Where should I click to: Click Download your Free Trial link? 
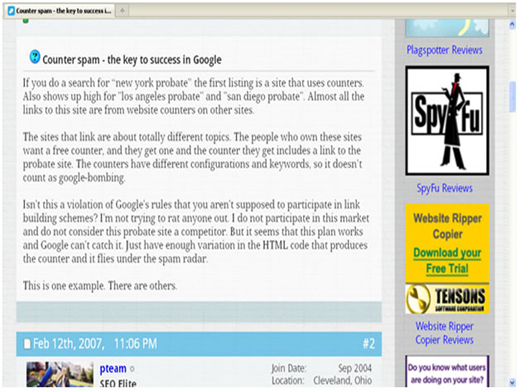(x=447, y=261)
